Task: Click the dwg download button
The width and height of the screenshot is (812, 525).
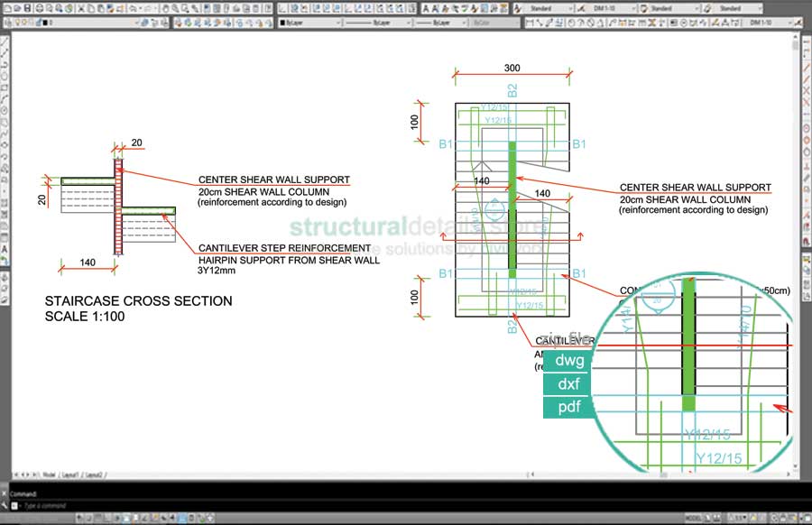Action: point(567,361)
